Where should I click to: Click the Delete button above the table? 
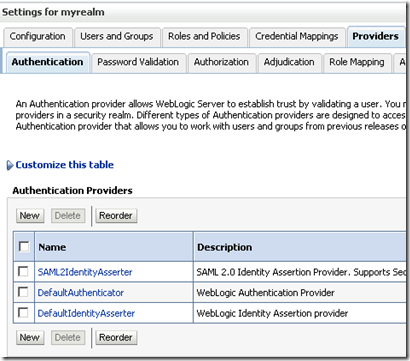click(68, 216)
